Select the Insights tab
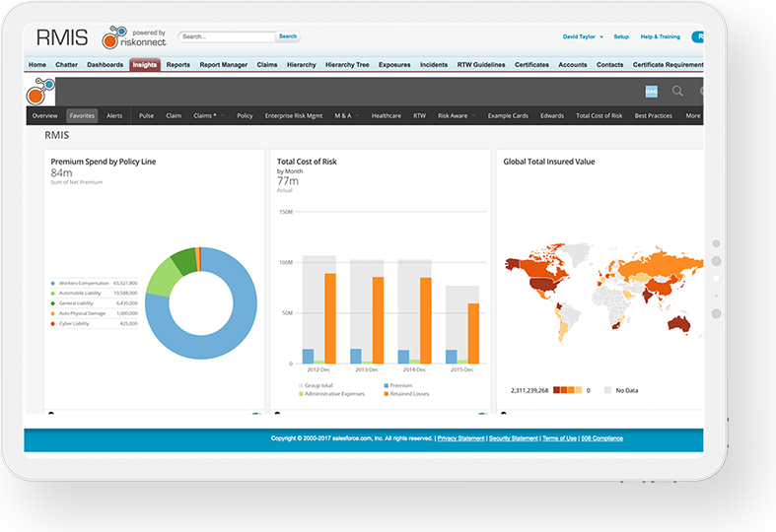The image size is (776, 532). (145, 65)
